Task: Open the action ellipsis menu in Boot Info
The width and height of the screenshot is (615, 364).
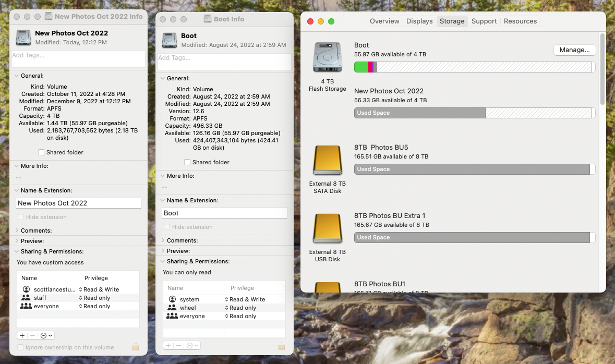Action: pyautogui.click(x=192, y=345)
